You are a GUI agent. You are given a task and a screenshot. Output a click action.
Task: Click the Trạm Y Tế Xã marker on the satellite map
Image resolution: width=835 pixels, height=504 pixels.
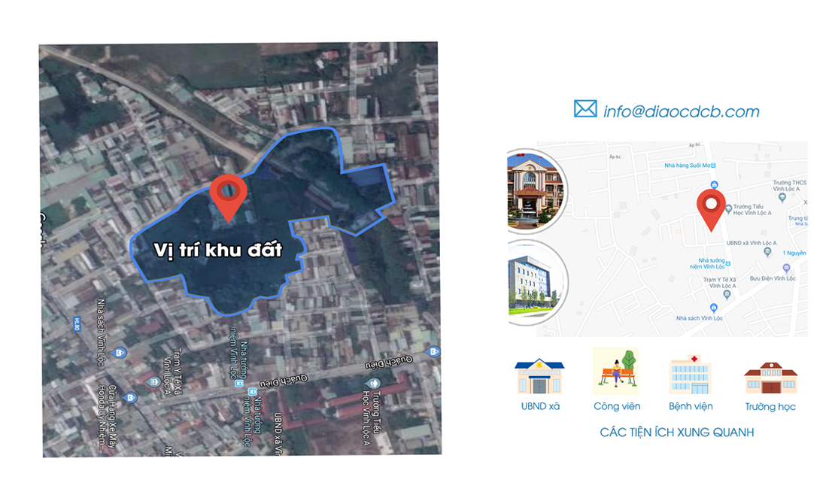click(152, 381)
